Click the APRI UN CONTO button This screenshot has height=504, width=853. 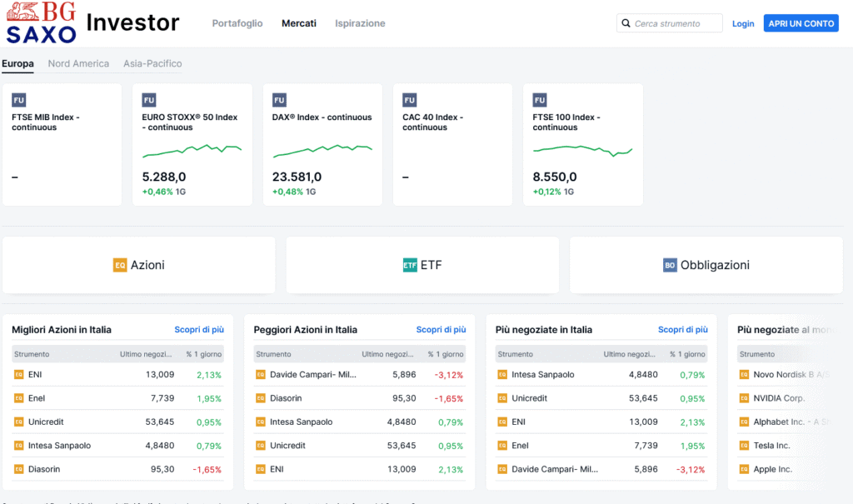pos(801,23)
